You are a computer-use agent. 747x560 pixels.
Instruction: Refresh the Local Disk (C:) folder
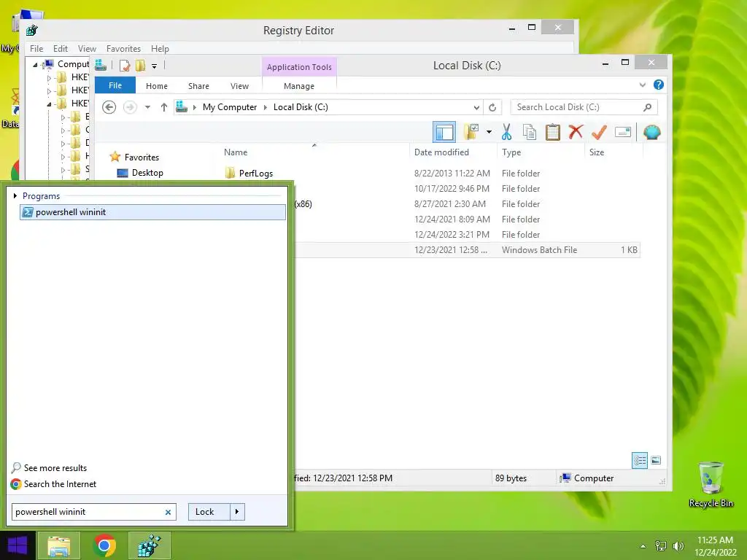click(x=492, y=107)
